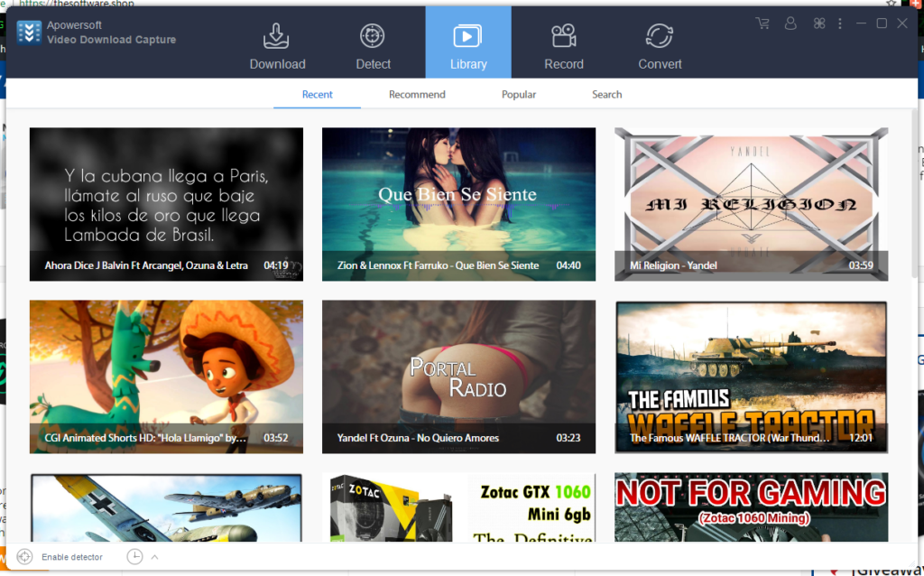
Task: Click the 03:59 duration on Mi Religion
Action: (x=860, y=265)
